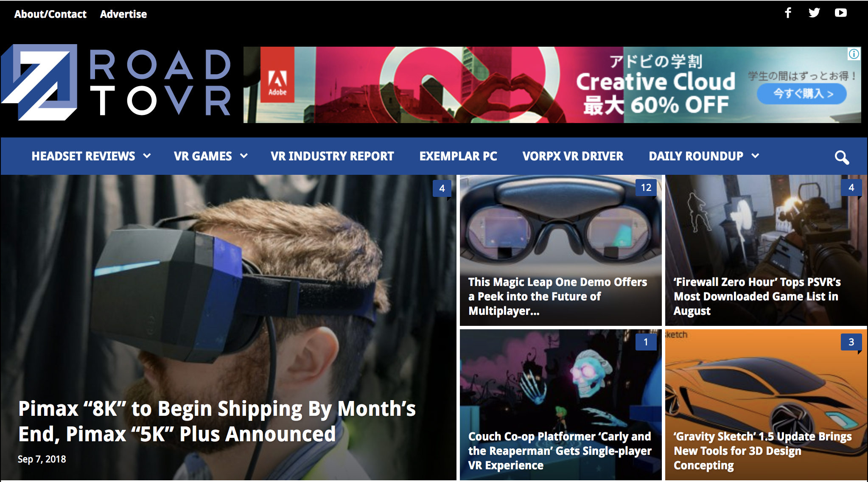The image size is (868, 482).
Task: Open the VR Industry Report menu item
Action: coord(332,156)
